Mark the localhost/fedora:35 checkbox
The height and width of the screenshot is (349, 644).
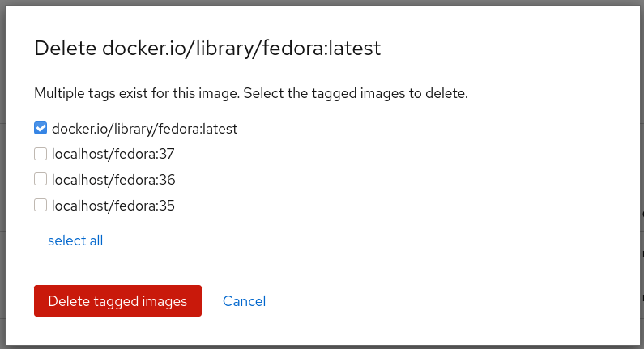41,205
